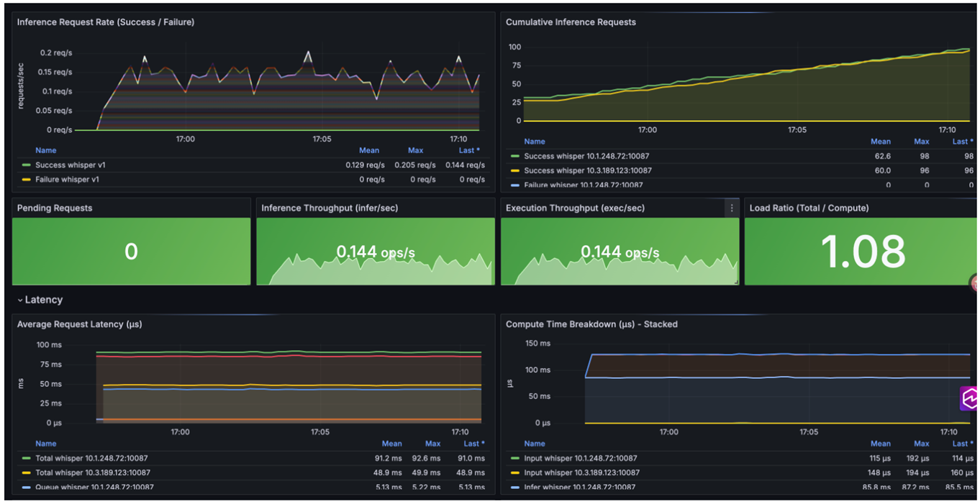Click the 160 µs last input value
The width and height of the screenshot is (980, 504).
(961, 472)
